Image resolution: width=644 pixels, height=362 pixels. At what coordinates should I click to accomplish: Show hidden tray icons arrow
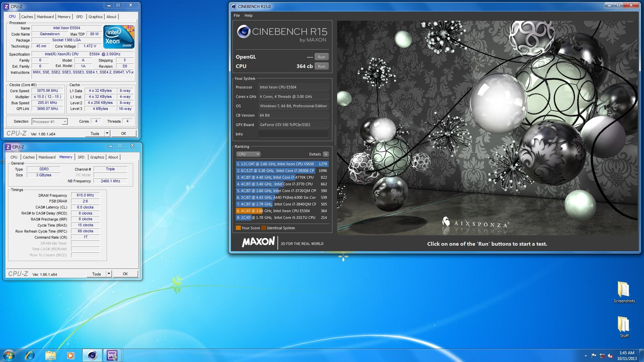click(586, 355)
